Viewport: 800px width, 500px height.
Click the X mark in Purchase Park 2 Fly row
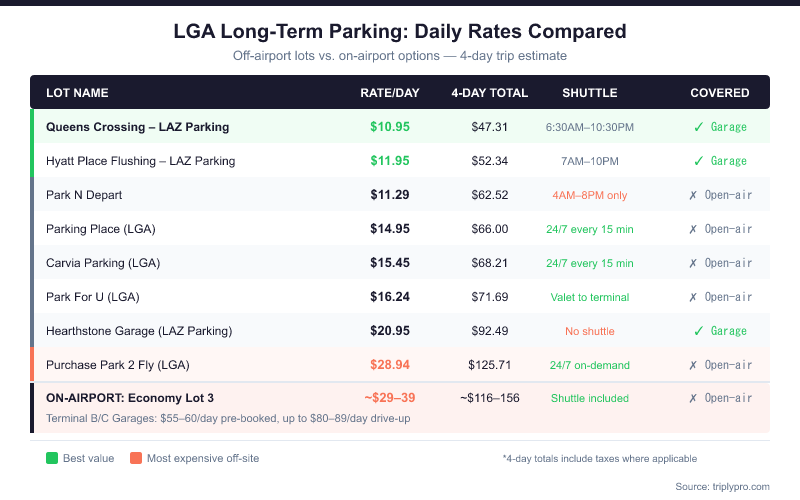[694, 365]
